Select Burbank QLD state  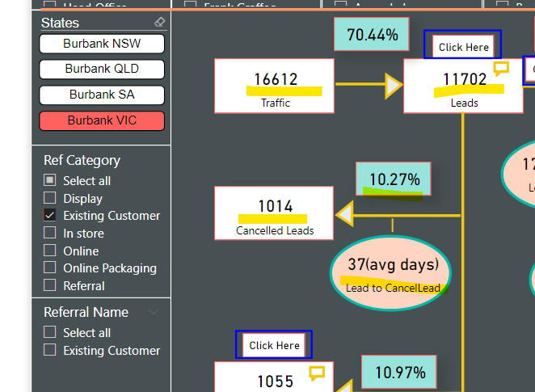point(102,69)
